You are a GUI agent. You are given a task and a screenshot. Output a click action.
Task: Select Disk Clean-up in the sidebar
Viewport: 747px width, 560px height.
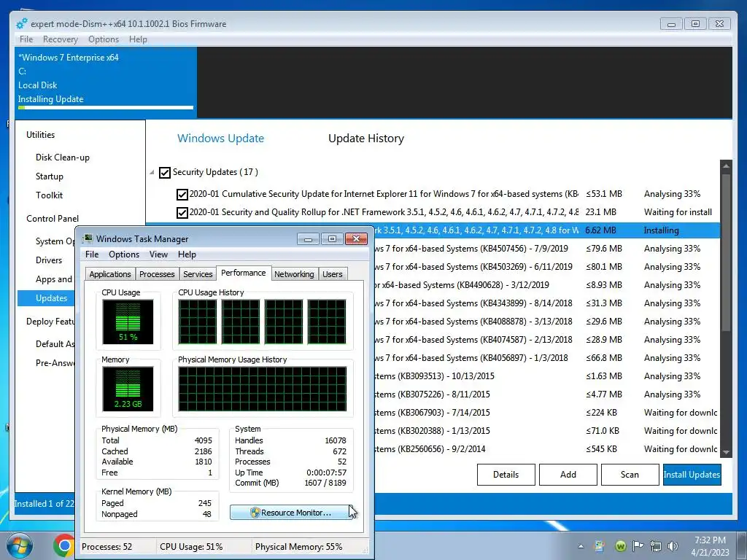coord(63,157)
